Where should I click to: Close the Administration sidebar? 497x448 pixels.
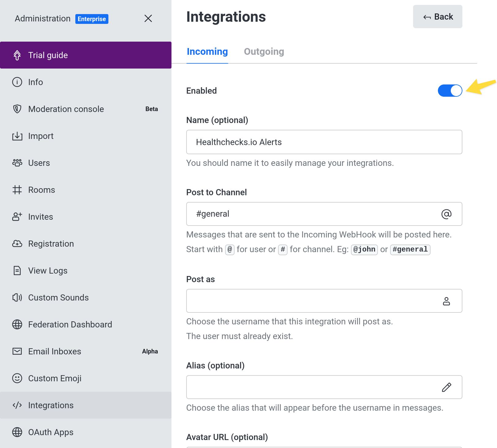click(x=148, y=18)
